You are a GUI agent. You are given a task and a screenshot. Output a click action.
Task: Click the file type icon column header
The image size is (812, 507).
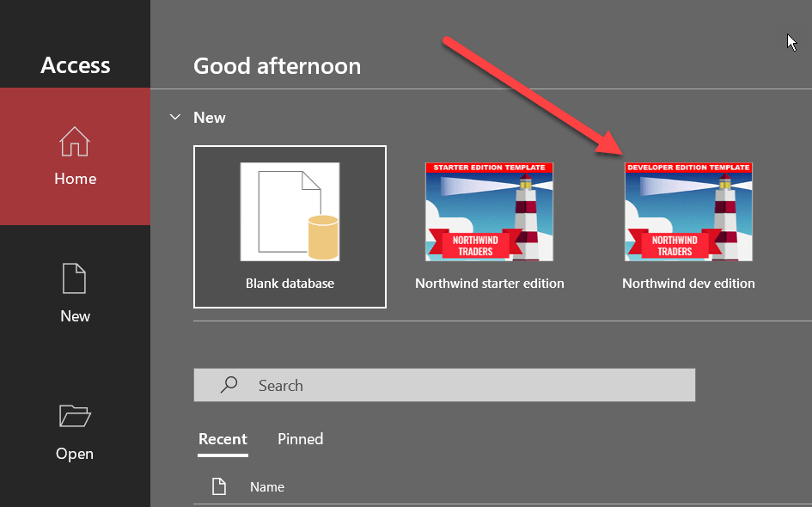[x=219, y=486]
